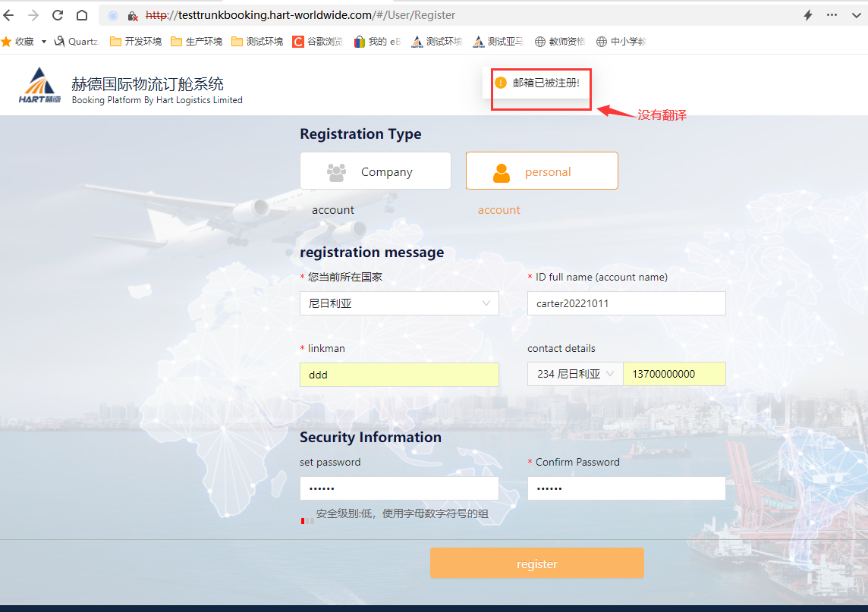Click the Confirm Password field

point(626,488)
